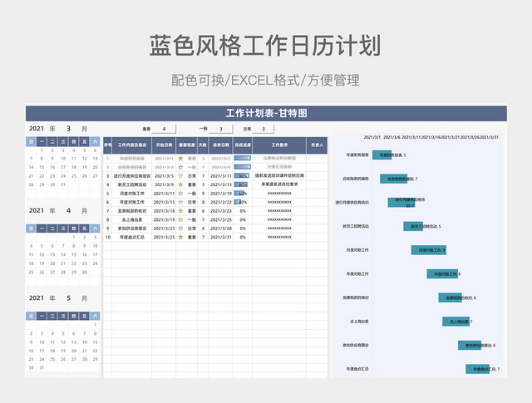532x403 pixels.
Task: Click the 年度盘点汇总 Gantt bar
Action: 477,369
